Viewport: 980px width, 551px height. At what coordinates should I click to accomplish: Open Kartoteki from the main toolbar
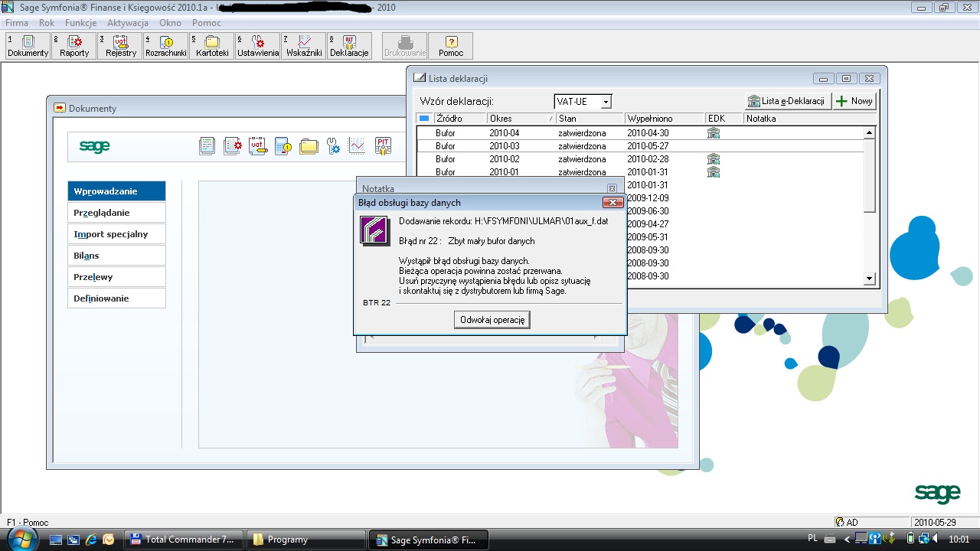[212, 46]
